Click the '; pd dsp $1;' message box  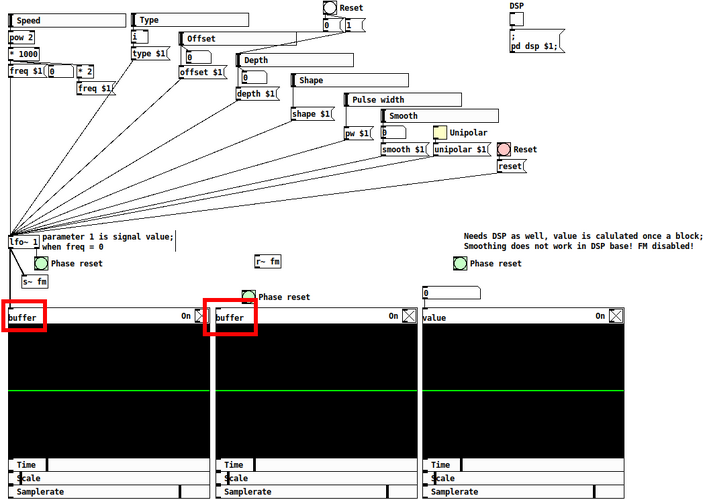coord(537,41)
